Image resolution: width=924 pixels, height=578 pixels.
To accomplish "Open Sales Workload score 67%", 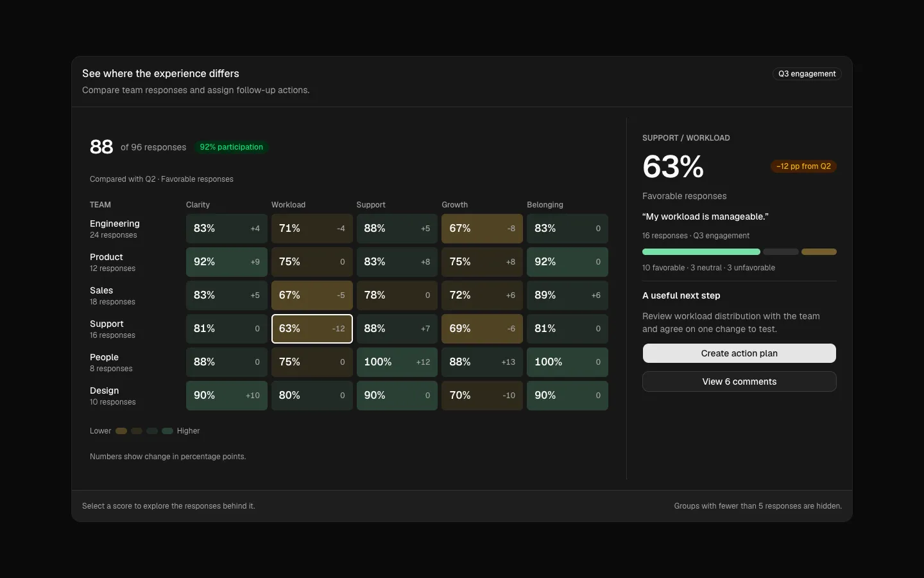I will pyautogui.click(x=312, y=295).
